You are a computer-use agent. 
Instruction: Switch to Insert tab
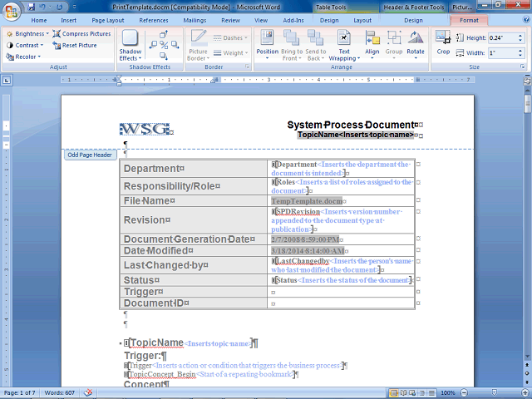tap(68, 20)
